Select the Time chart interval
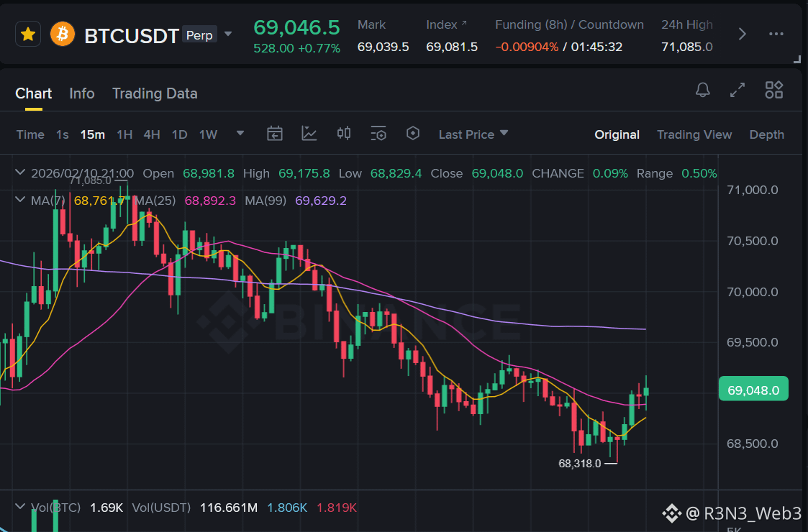Viewport: 808px width, 532px height. 30,134
